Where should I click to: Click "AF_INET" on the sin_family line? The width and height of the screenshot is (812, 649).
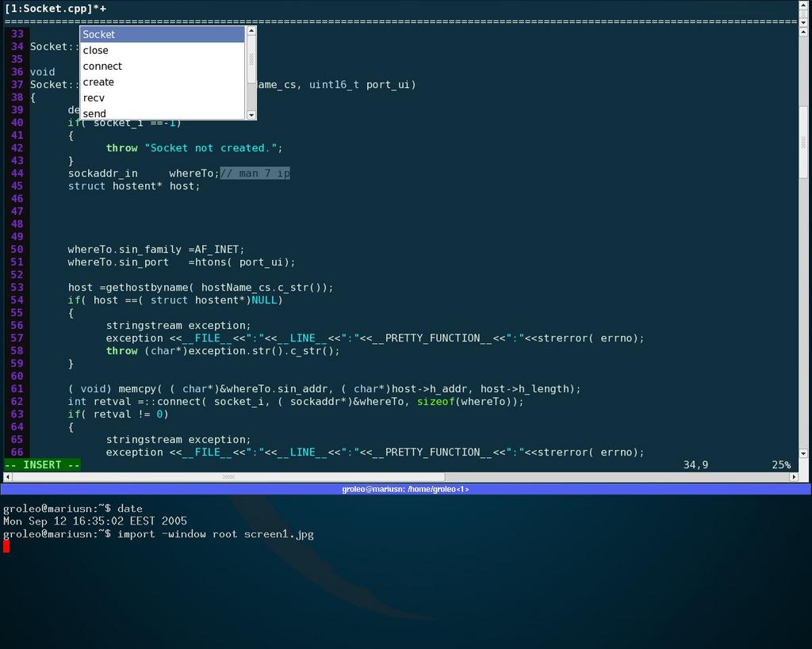(216, 250)
